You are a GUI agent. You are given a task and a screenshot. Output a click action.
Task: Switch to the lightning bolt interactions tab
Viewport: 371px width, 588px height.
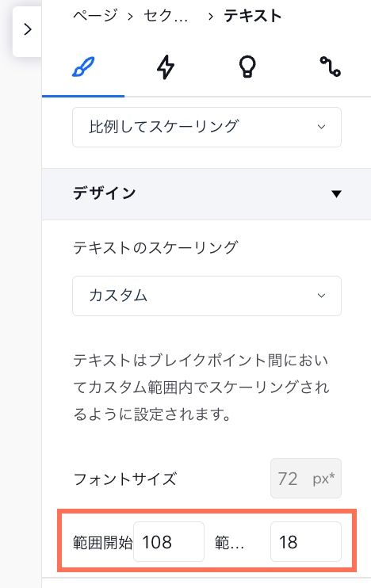[x=166, y=67]
